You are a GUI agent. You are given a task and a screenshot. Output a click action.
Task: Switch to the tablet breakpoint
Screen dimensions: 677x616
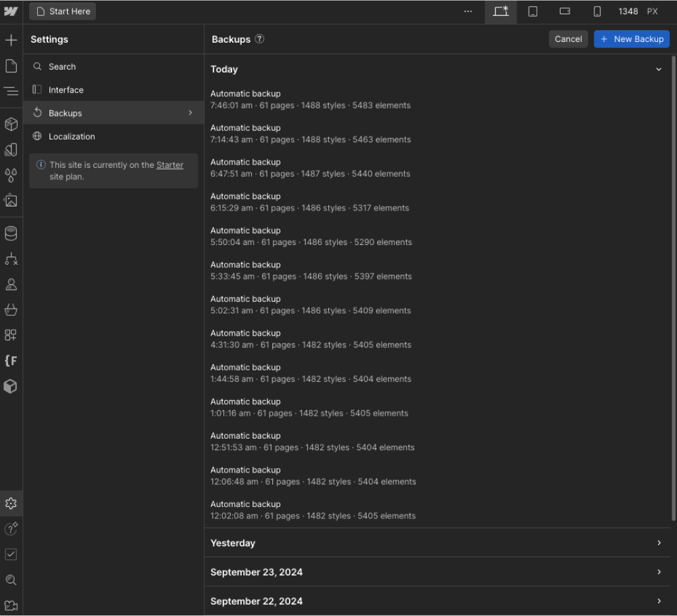pyautogui.click(x=531, y=12)
